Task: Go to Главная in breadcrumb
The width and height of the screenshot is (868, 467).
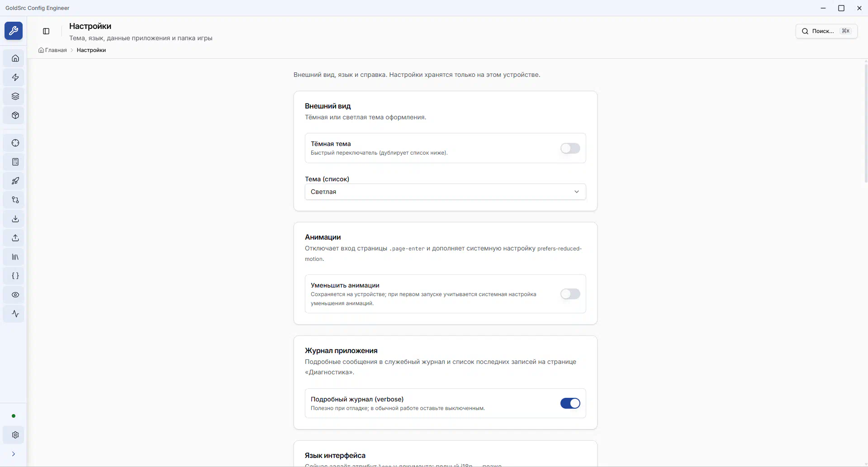Action: pyautogui.click(x=56, y=50)
